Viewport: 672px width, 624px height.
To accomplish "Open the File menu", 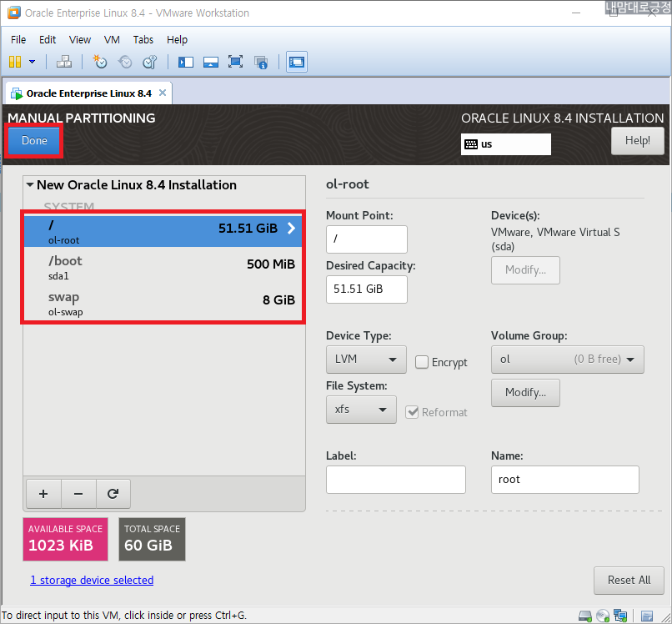I will pyautogui.click(x=18, y=40).
